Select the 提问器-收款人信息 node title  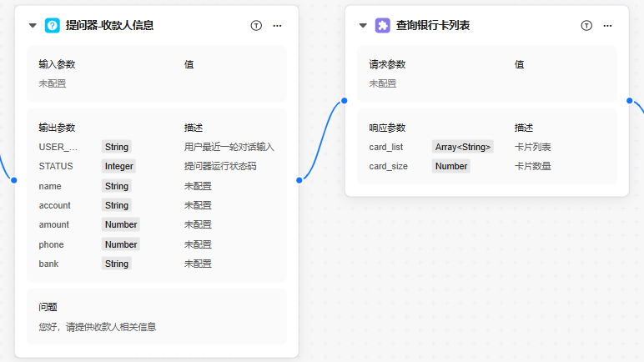pos(109,26)
